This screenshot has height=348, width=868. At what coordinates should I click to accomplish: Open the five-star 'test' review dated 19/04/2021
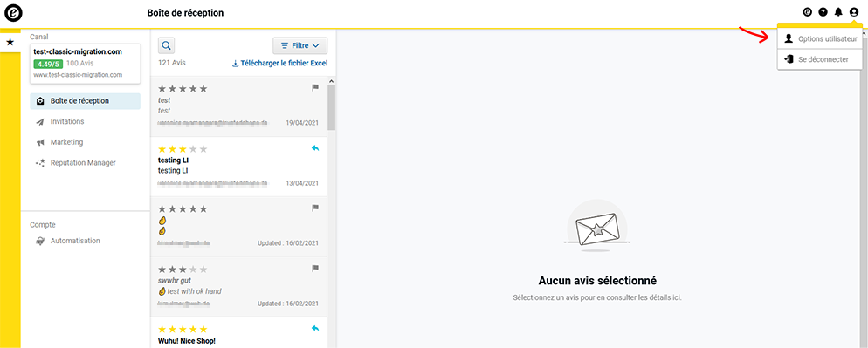pos(239,106)
